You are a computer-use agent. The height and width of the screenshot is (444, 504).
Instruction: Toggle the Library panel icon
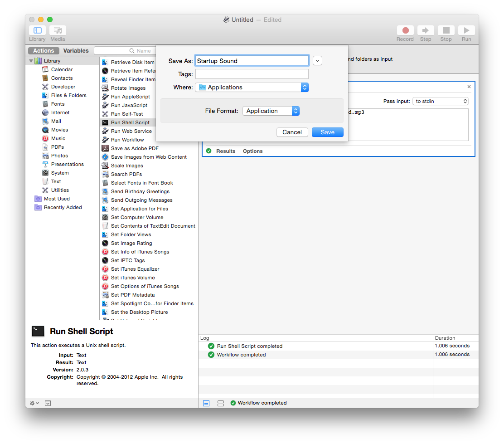[37, 31]
